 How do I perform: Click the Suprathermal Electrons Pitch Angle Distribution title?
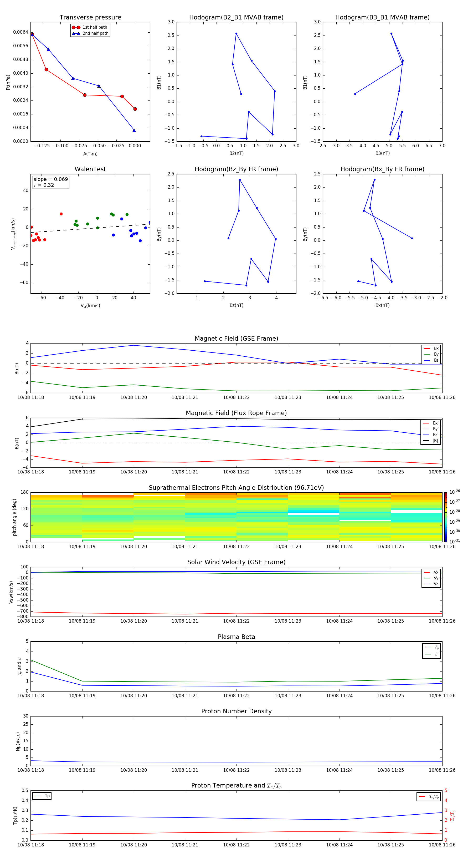pyautogui.click(x=236, y=488)
